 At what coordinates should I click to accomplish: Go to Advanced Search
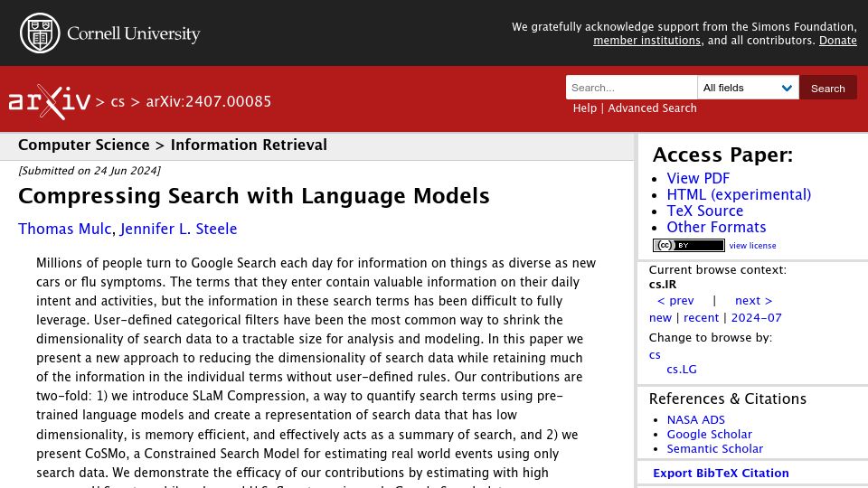pyautogui.click(x=652, y=108)
